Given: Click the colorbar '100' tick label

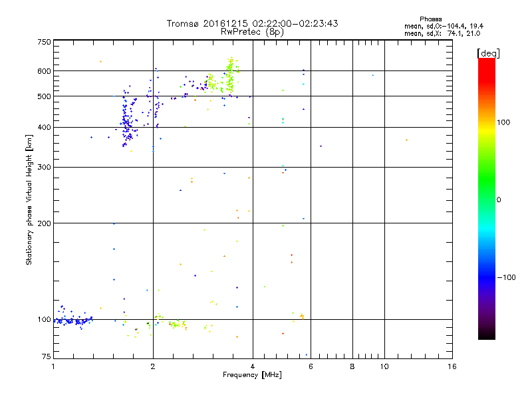Looking at the screenshot, I should click(x=503, y=122).
